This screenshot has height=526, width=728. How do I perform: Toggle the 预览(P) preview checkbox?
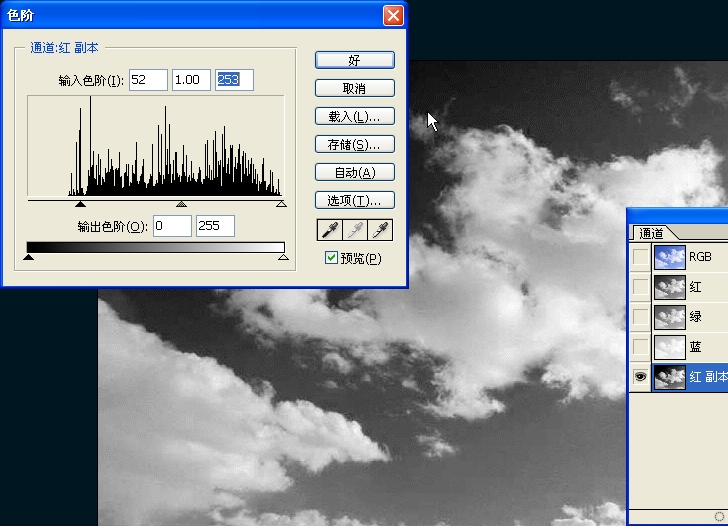pyautogui.click(x=331, y=258)
